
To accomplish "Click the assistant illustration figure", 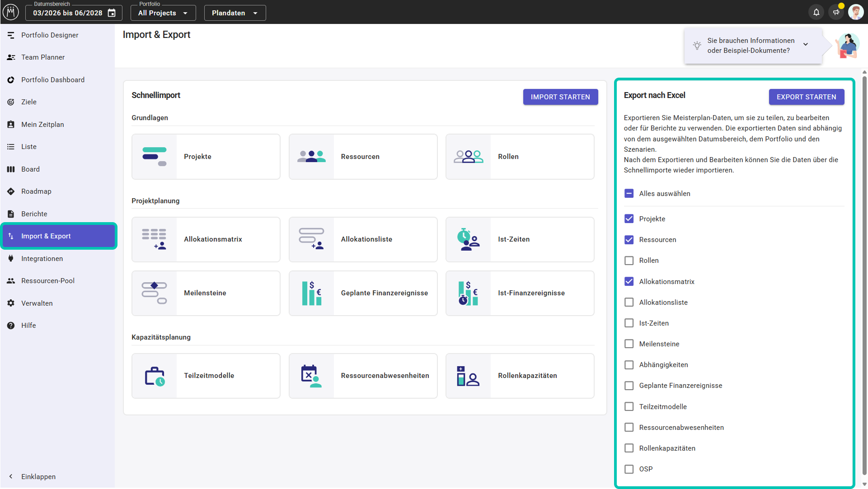I will click(x=847, y=46).
